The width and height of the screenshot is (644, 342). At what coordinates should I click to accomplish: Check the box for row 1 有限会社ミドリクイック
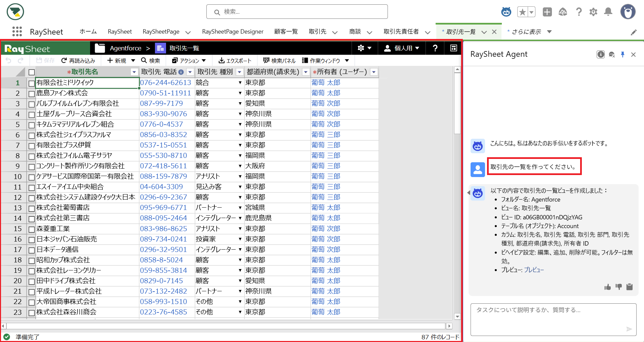[32, 83]
